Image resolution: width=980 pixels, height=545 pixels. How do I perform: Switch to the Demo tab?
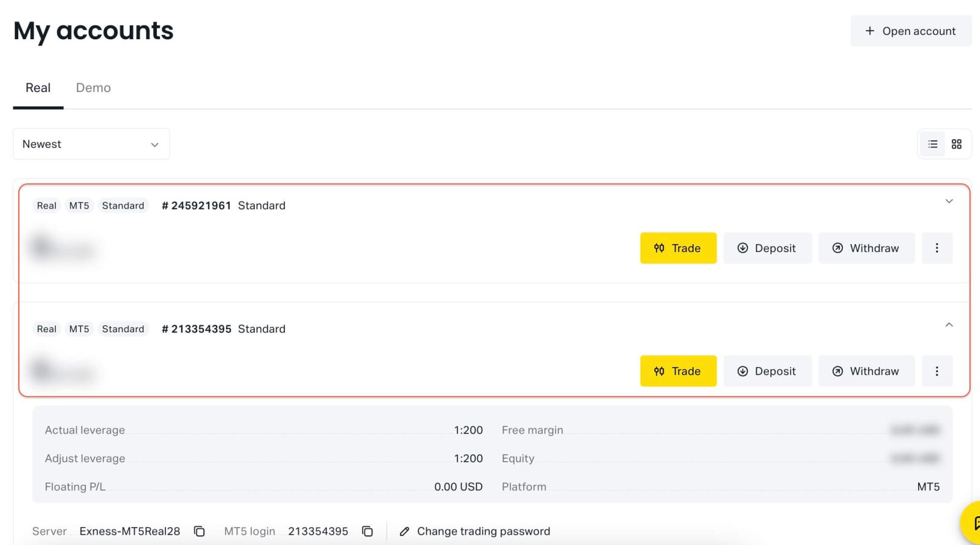(93, 88)
